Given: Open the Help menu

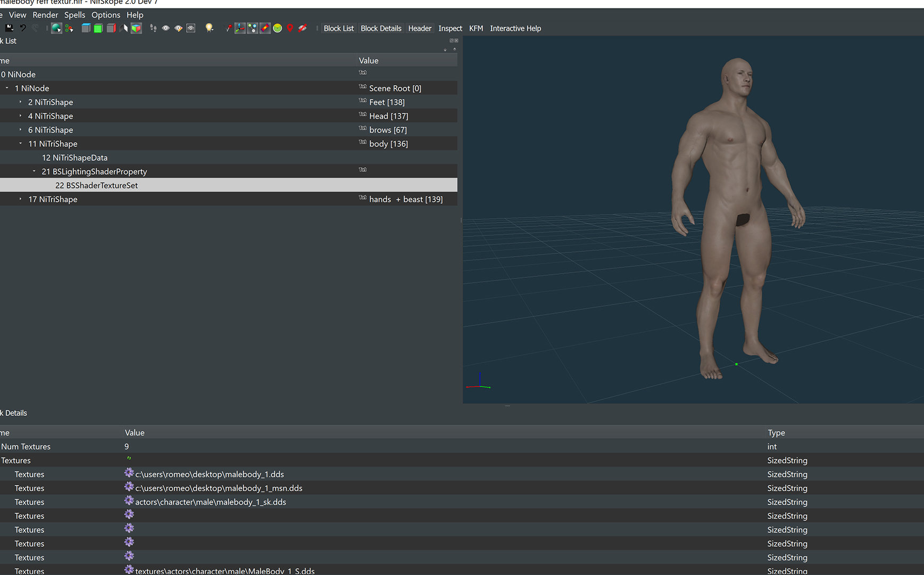Looking at the screenshot, I should point(135,15).
